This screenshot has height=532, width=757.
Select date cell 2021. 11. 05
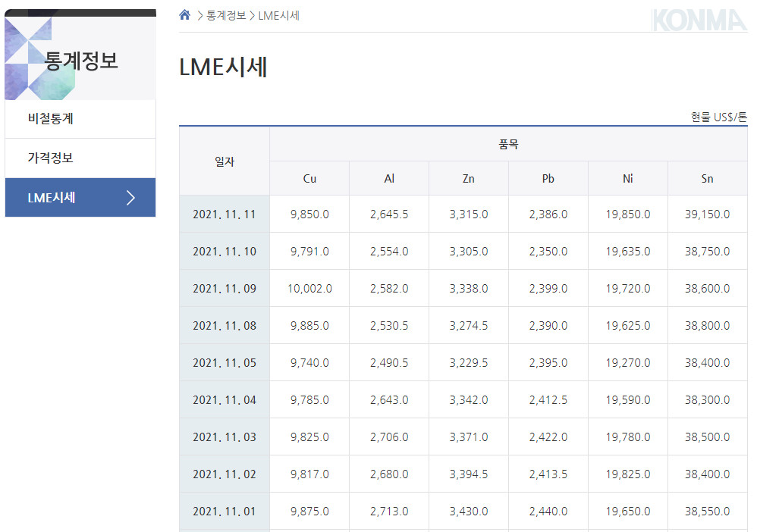[x=225, y=363]
